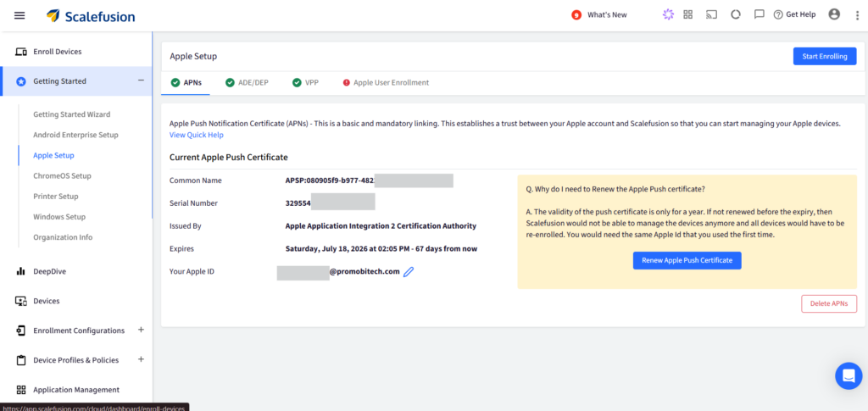
Task: Click the Getting Started star icon
Action: tap(21, 81)
